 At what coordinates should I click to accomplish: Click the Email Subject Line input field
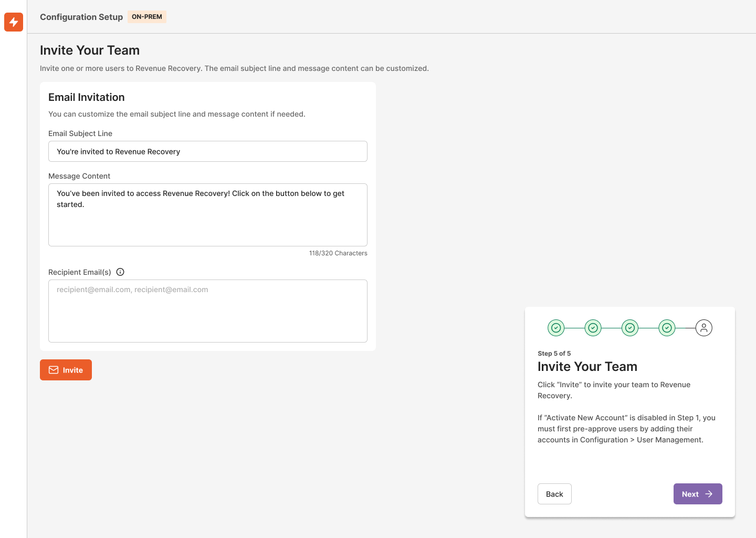[x=207, y=151]
